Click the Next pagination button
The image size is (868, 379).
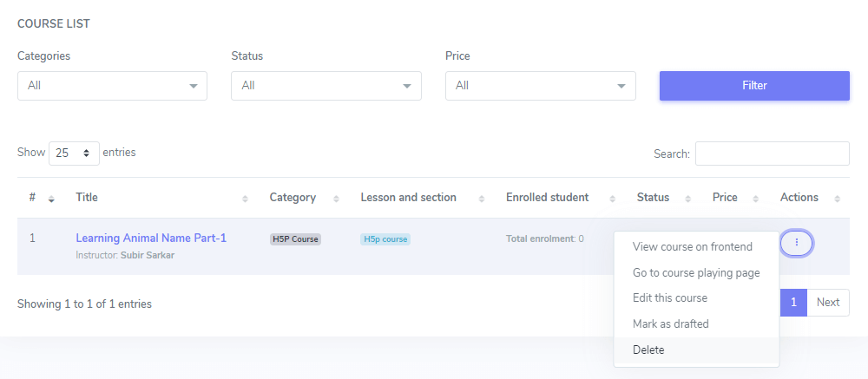pyautogui.click(x=827, y=303)
